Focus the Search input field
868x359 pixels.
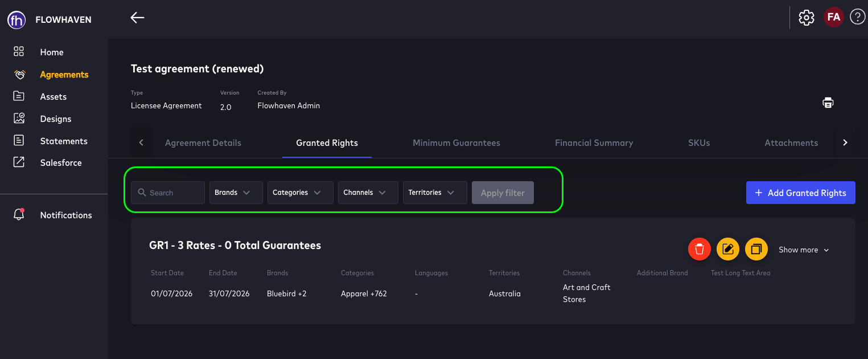[168, 193]
